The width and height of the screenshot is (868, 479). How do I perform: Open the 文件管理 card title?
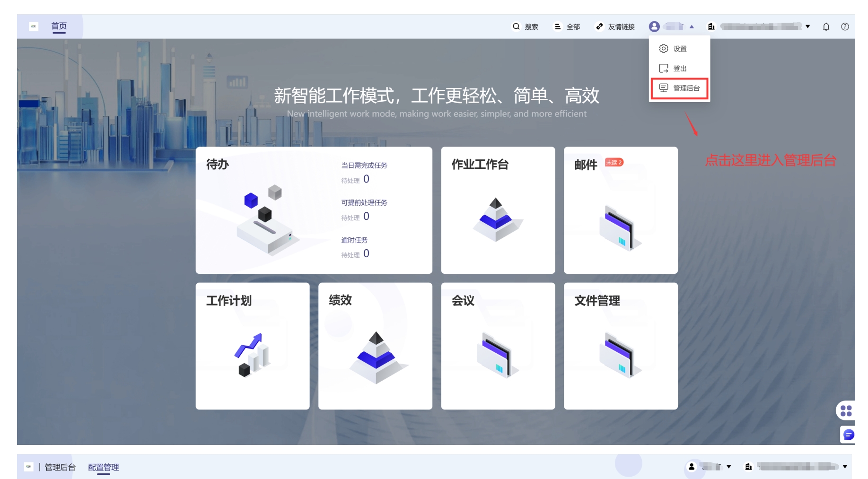click(x=597, y=300)
